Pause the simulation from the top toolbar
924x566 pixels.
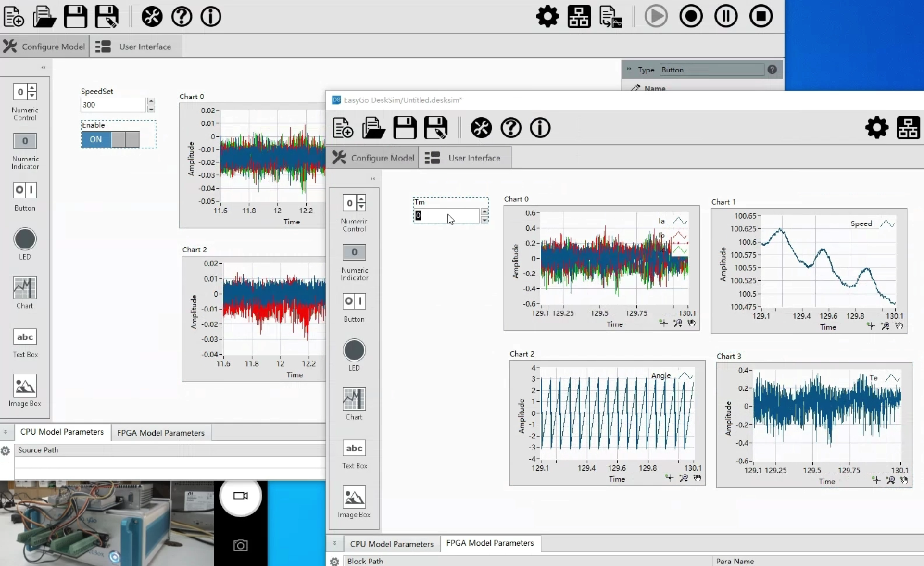[726, 16]
